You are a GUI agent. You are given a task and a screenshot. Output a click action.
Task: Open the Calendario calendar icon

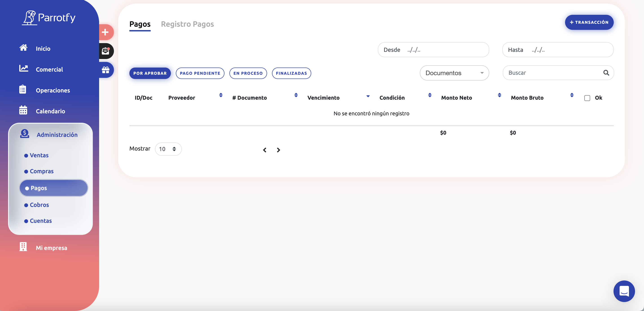23,110
